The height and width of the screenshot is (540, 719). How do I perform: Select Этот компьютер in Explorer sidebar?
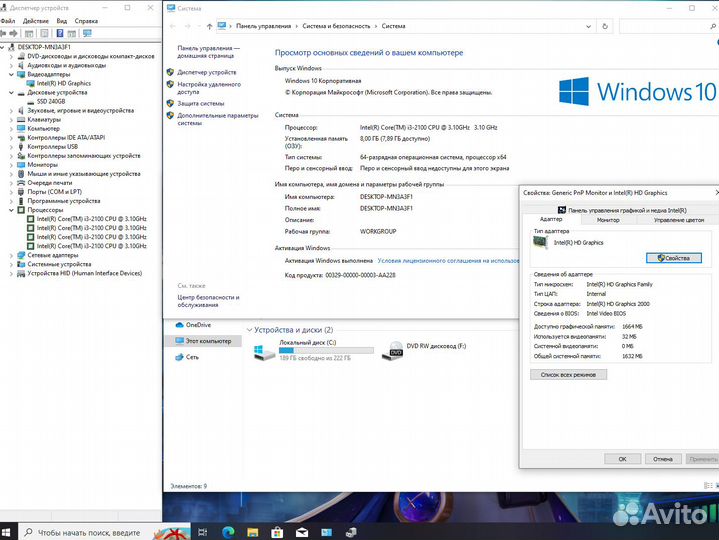click(203, 341)
